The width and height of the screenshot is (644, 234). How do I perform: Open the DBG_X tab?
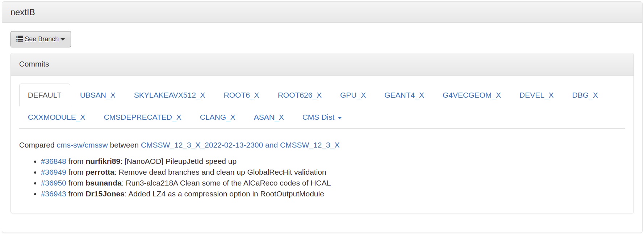[585, 95]
